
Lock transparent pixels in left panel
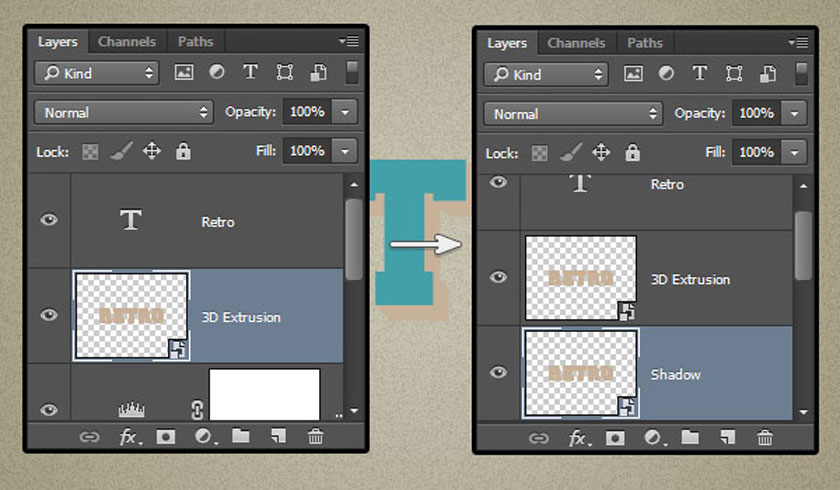pos(90,152)
